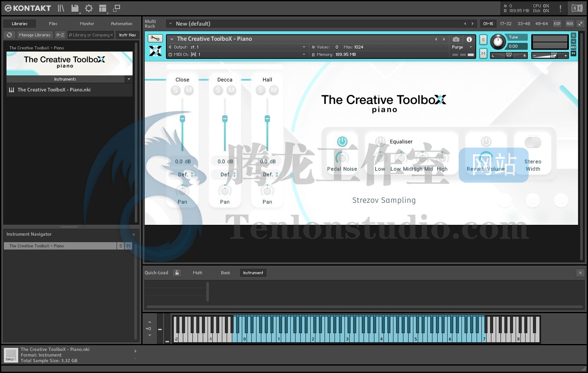Image resolution: width=588 pixels, height=373 pixels.
Task: Solo the Decca microphone
Action: click(218, 90)
